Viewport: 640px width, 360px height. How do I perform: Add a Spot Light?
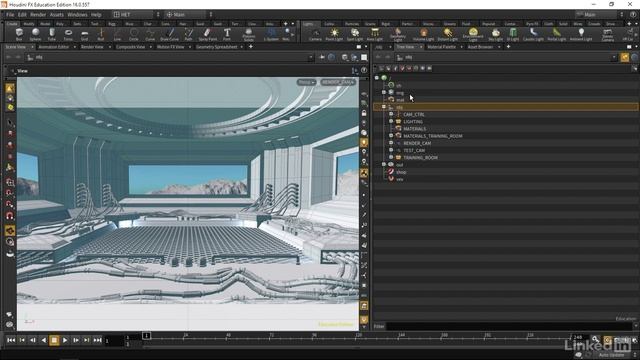click(x=355, y=34)
